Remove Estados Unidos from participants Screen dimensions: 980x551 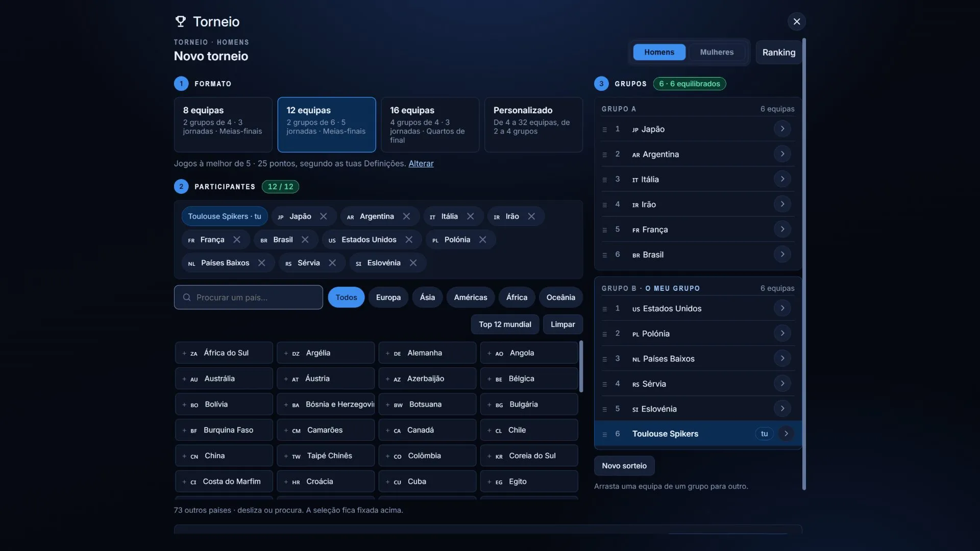pos(409,240)
